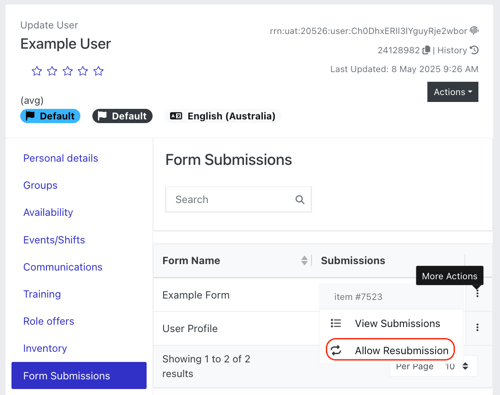Click the first rating star

click(37, 71)
